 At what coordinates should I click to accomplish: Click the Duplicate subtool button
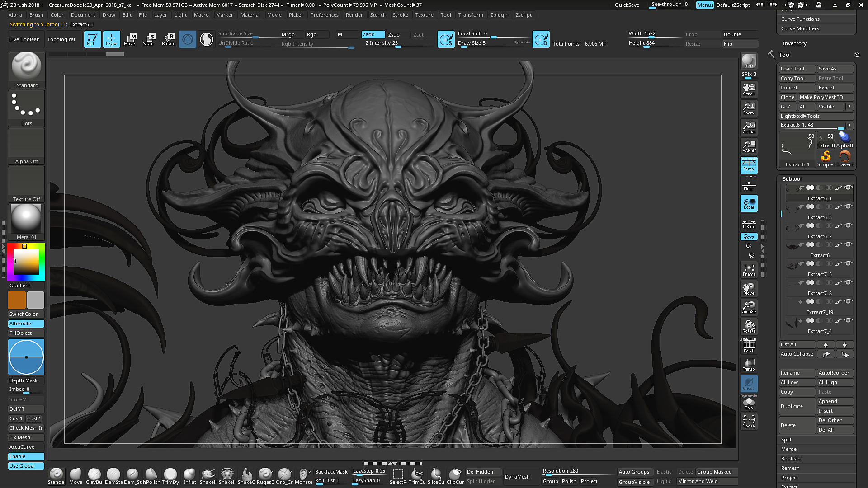[797, 406]
